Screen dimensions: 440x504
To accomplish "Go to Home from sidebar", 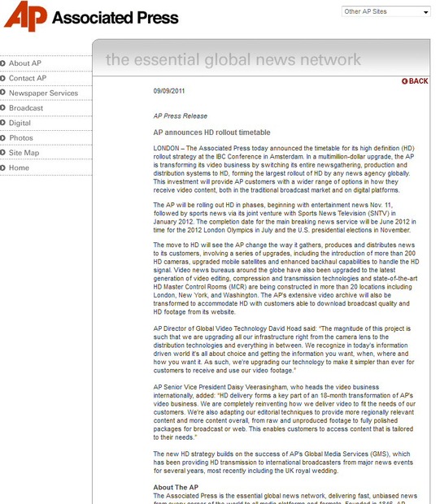I will tap(19, 167).
